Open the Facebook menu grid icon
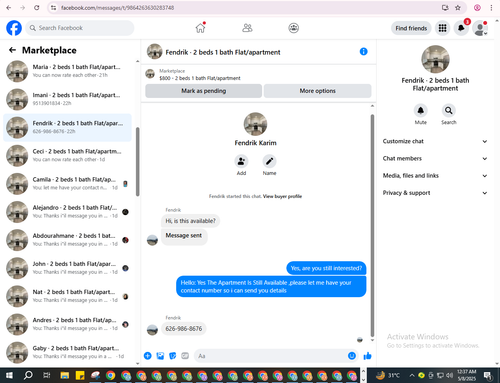The image size is (500, 383). click(x=442, y=28)
